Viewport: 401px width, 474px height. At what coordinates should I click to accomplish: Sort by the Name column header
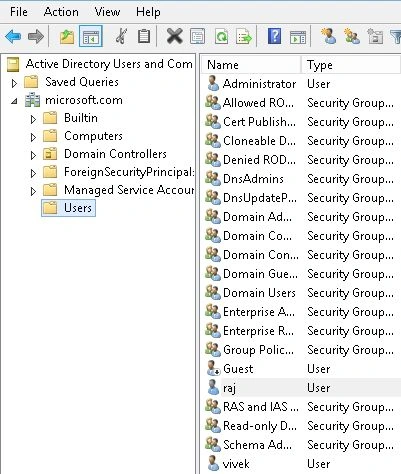[251, 65]
